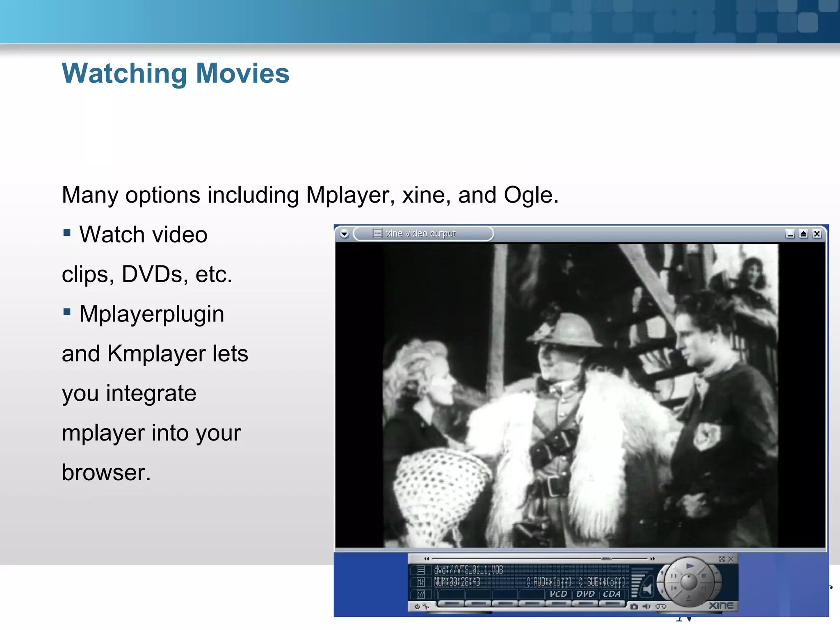The image size is (840, 630).
Task: Change audio channel with AUD stepper
Action: (x=529, y=582)
